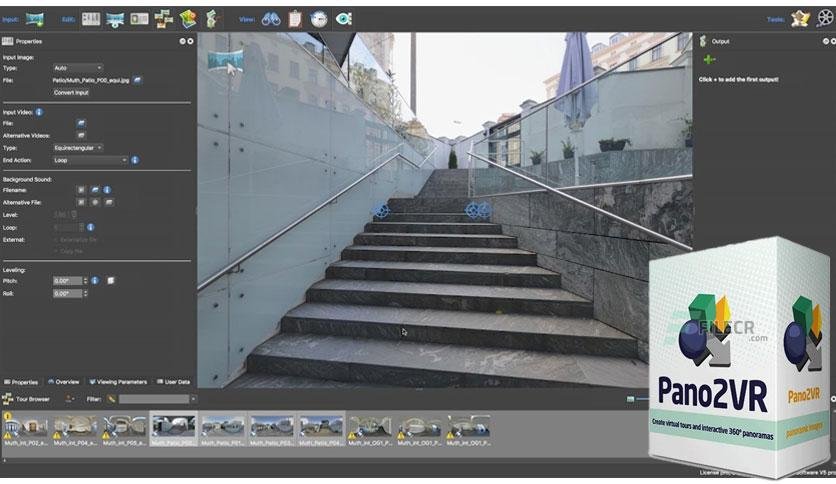836x484 pixels.
Task: Open the Tour Map editor icon
Action: (x=188, y=19)
